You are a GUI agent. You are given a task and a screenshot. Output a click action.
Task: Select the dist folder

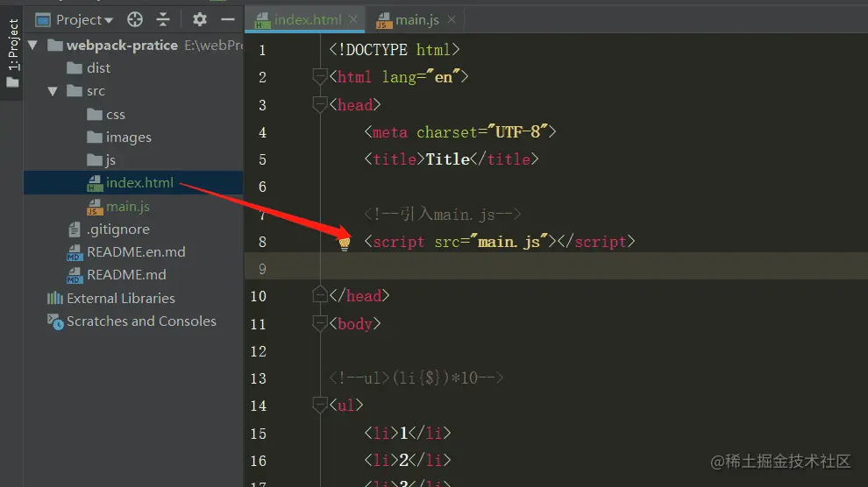pyautogui.click(x=98, y=68)
